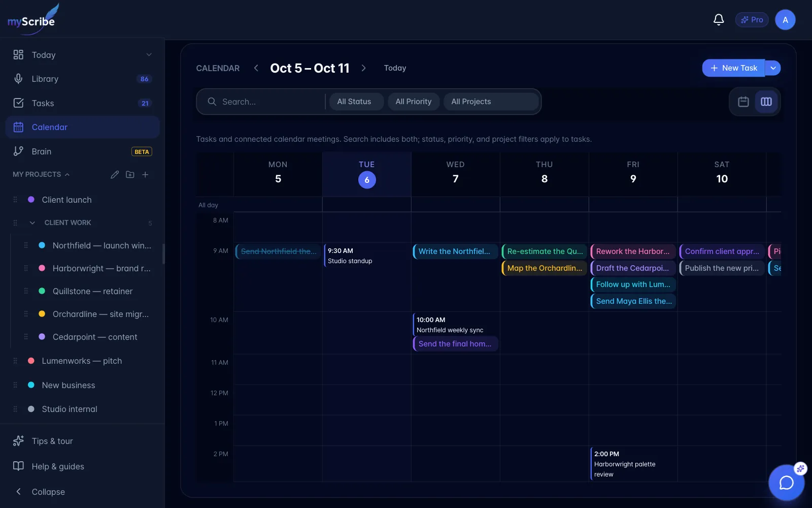The width and height of the screenshot is (812, 508).
Task: Click the Brain branch icon
Action: (18, 151)
